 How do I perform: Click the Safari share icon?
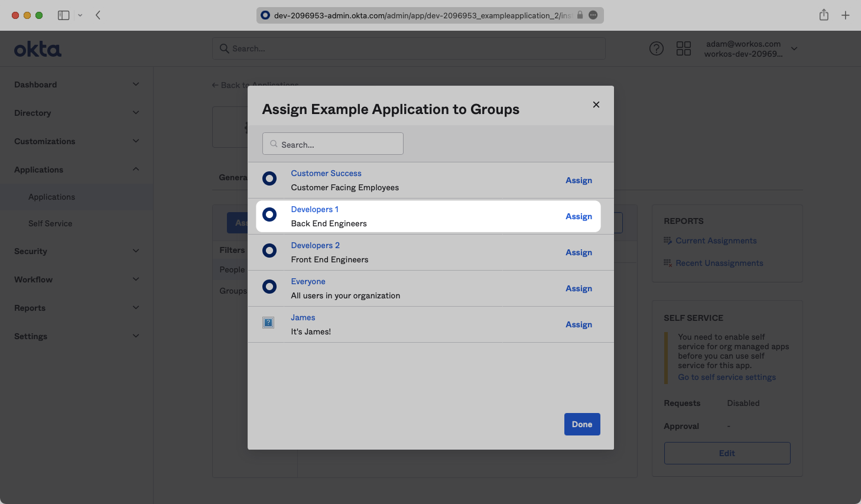pyautogui.click(x=824, y=15)
